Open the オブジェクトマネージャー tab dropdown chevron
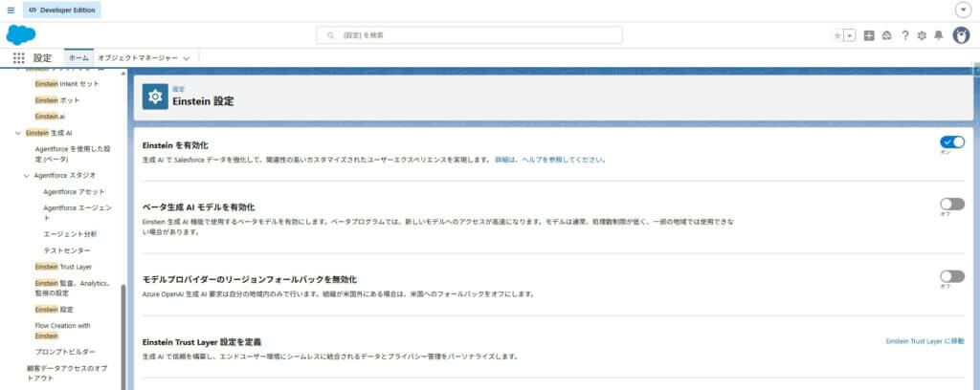The height and width of the screenshot is (390, 980). [x=187, y=58]
